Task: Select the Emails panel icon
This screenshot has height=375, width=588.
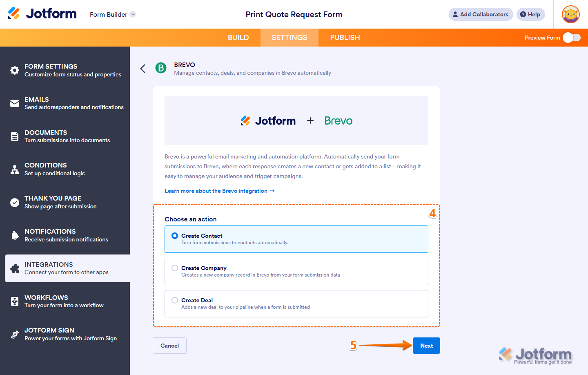Action: (14, 103)
